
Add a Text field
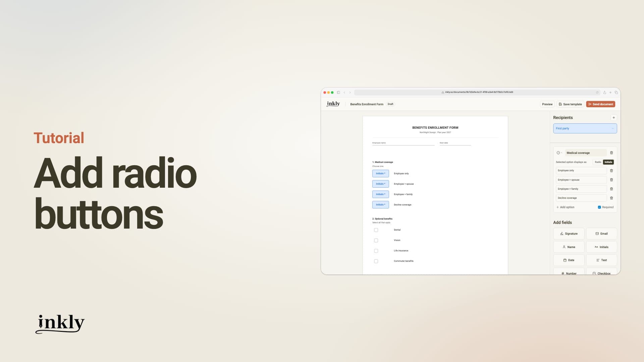click(601, 260)
